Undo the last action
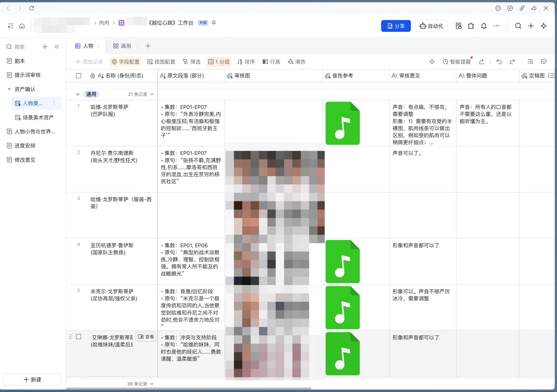Screen dimensions: 557x392 499,62
